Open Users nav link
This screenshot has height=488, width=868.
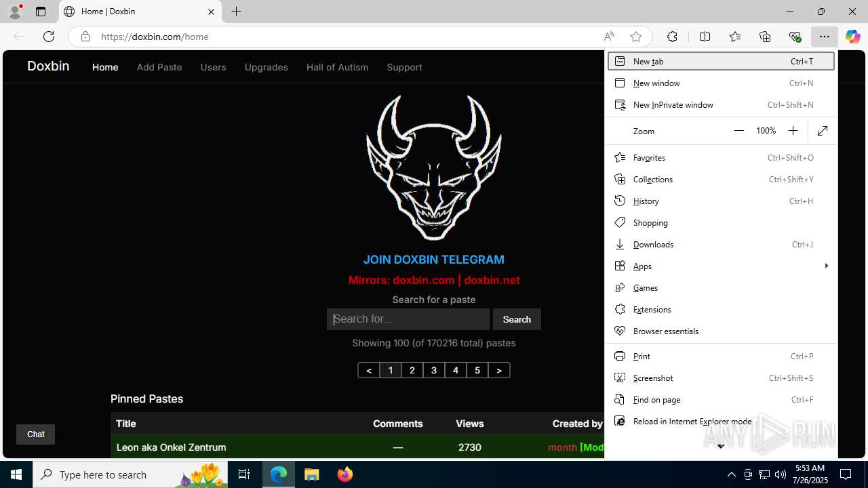(x=213, y=67)
